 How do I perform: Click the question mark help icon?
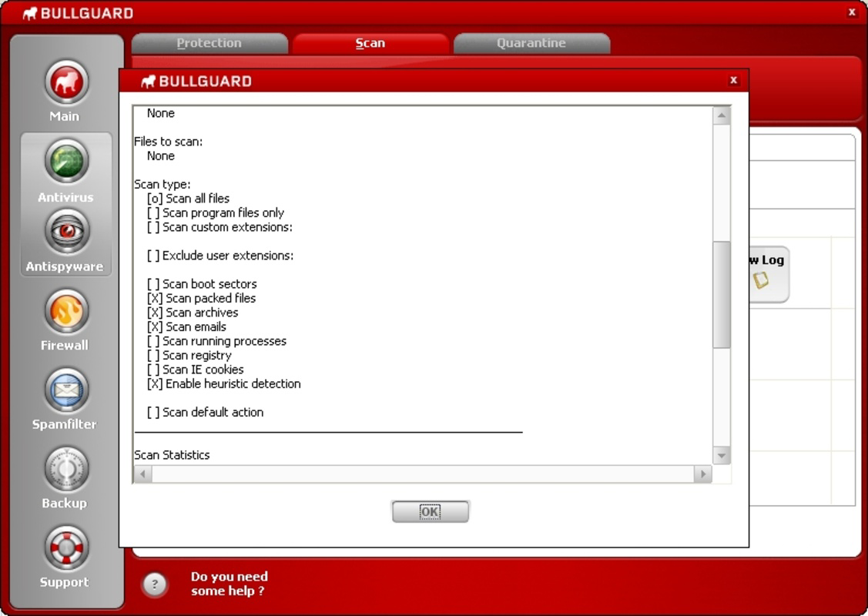click(x=155, y=584)
